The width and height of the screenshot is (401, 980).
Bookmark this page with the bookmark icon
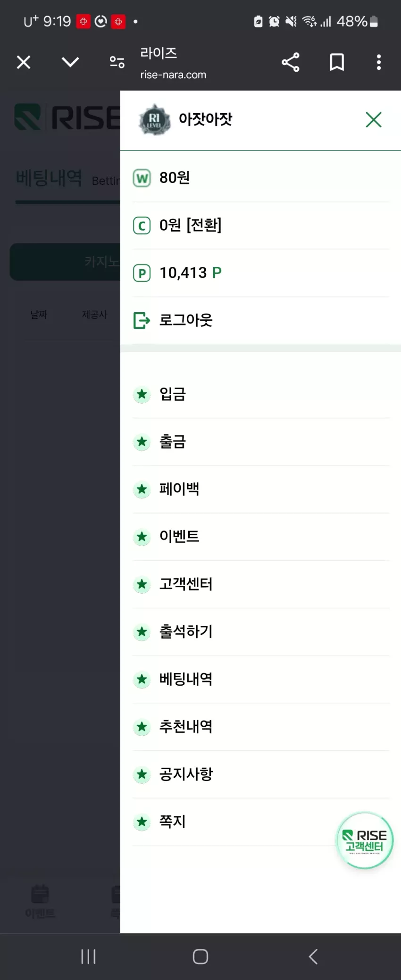337,62
